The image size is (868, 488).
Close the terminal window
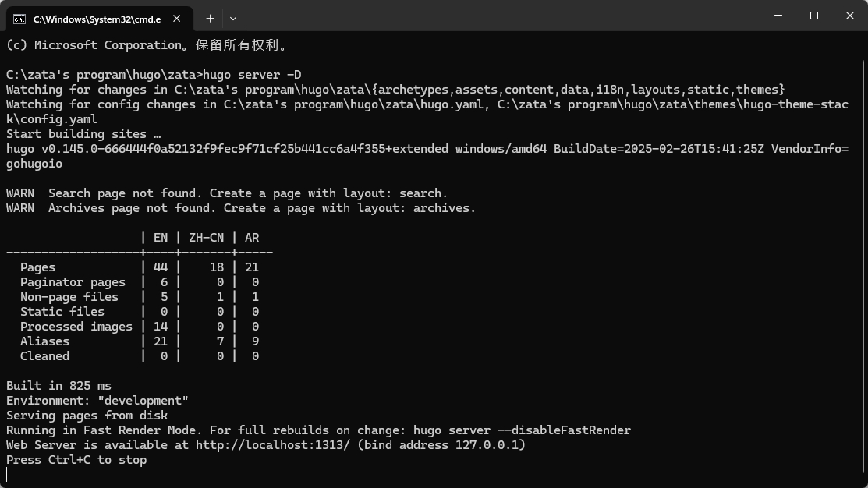click(x=850, y=16)
